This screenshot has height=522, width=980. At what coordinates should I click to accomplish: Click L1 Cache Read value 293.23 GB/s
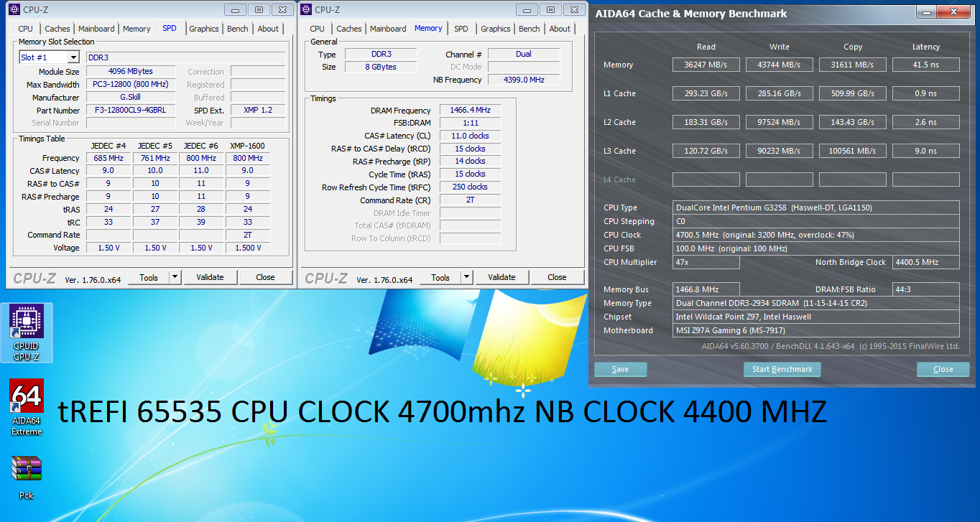(x=706, y=93)
